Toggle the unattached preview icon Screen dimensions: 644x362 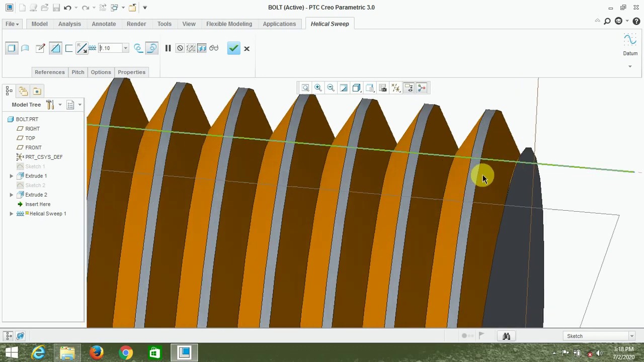click(191, 48)
